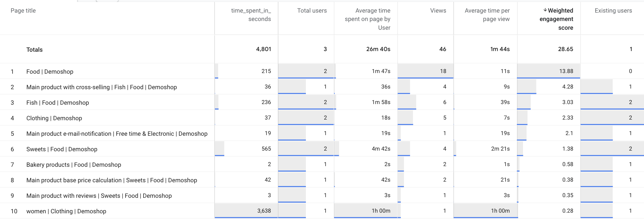Sort by time_spent_in_seconds column header
644x223 pixels.
click(251, 15)
